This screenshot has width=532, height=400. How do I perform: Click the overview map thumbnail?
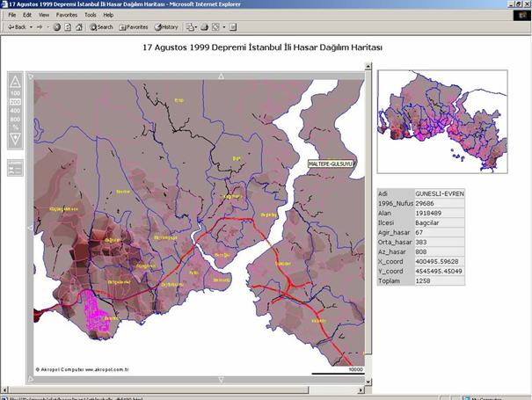pyautogui.click(x=442, y=121)
